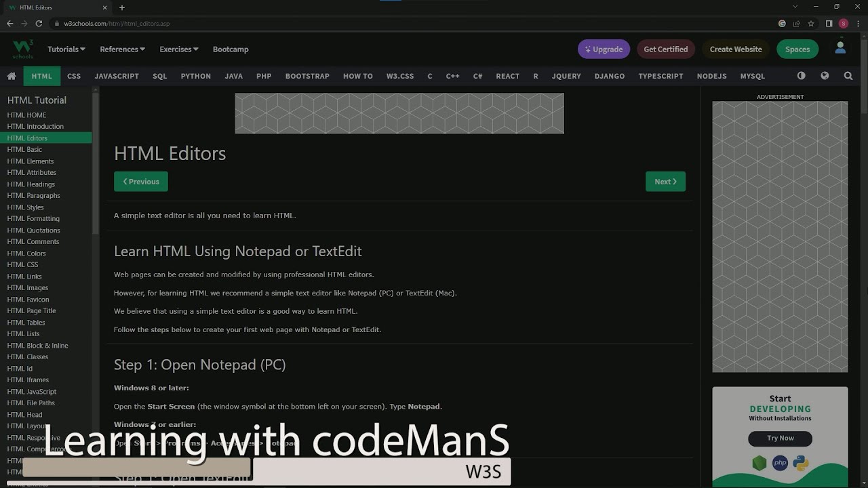
Task: Select the CSS topic tab
Action: (74, 76)
